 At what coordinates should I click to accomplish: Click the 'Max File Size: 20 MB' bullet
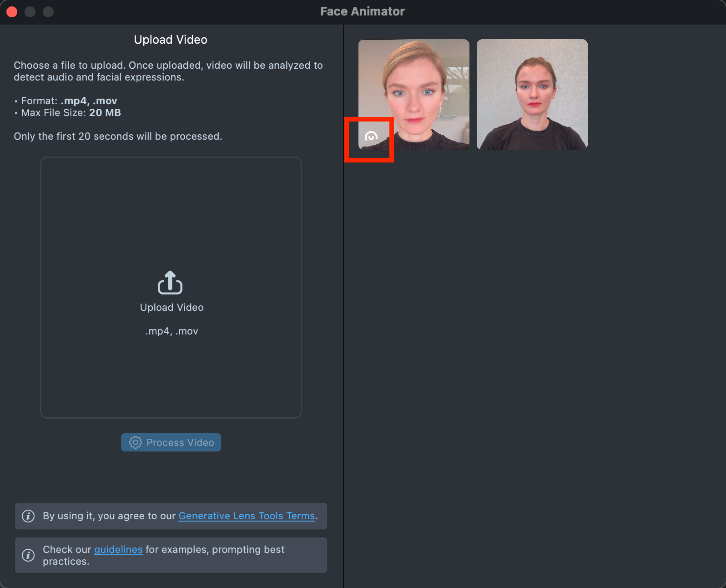click(x=71, y=113)
